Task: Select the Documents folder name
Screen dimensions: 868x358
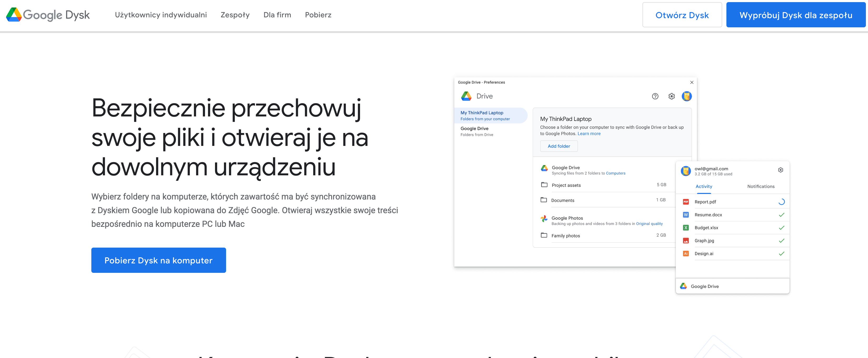Action: click(562, 200)
